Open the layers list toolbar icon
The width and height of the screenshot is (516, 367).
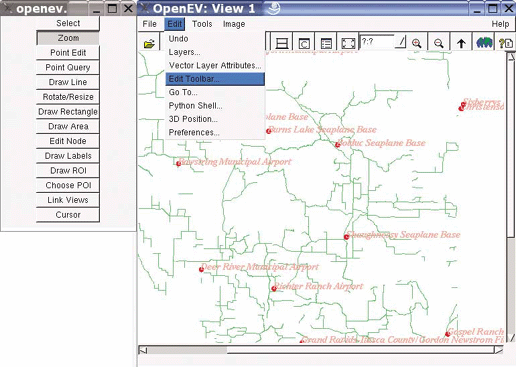[326, 43]
